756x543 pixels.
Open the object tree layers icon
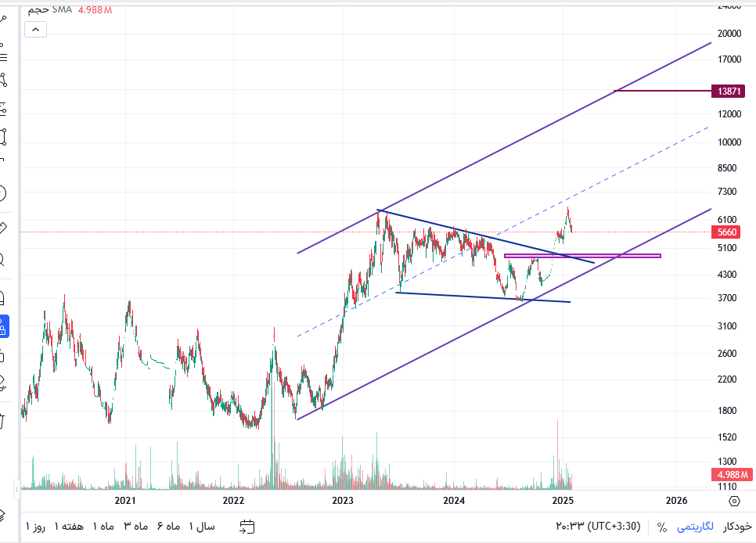pyautogui.click(x=2, y=515)
